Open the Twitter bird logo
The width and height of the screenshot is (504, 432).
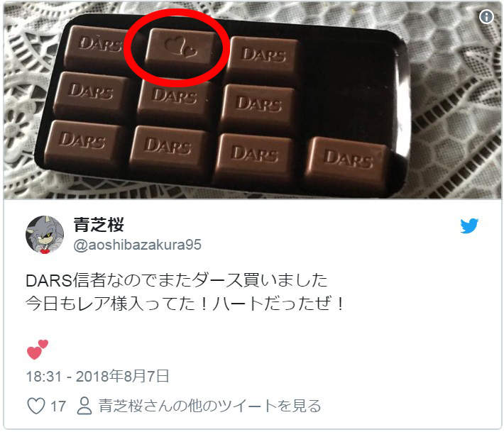(469, 226)
